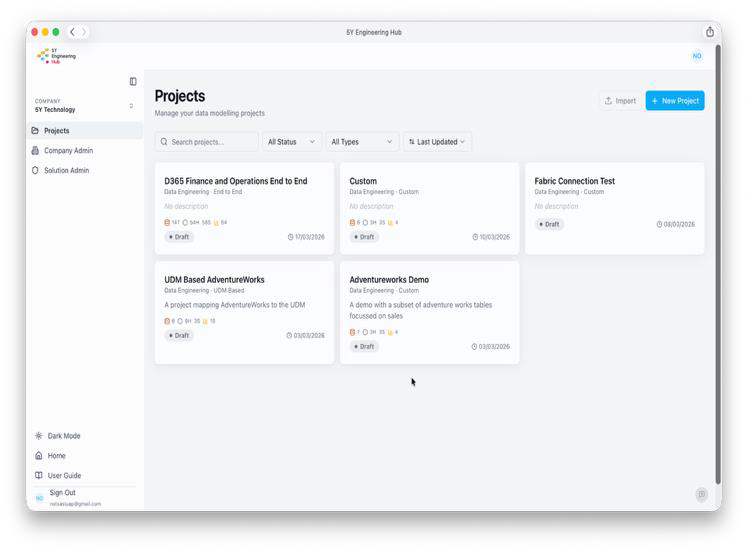Click the 5Y Engineering Hub logo

[56, 56]
